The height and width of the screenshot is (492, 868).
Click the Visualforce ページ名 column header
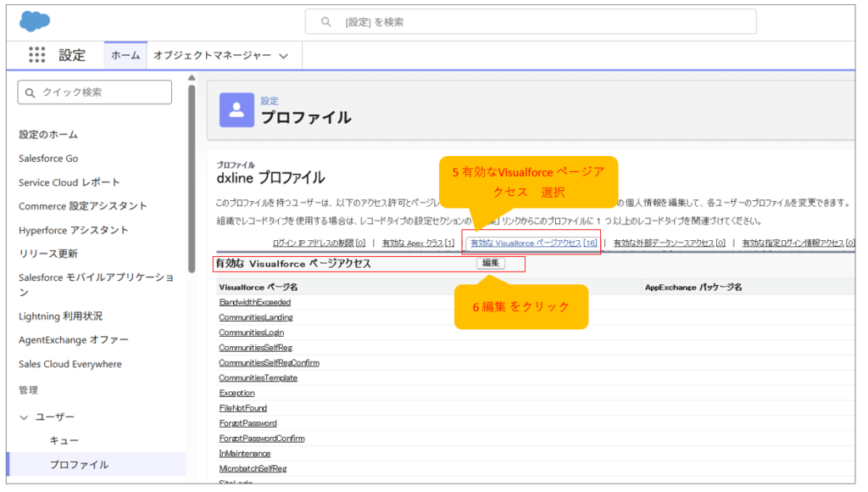click(x=259, y=287)
